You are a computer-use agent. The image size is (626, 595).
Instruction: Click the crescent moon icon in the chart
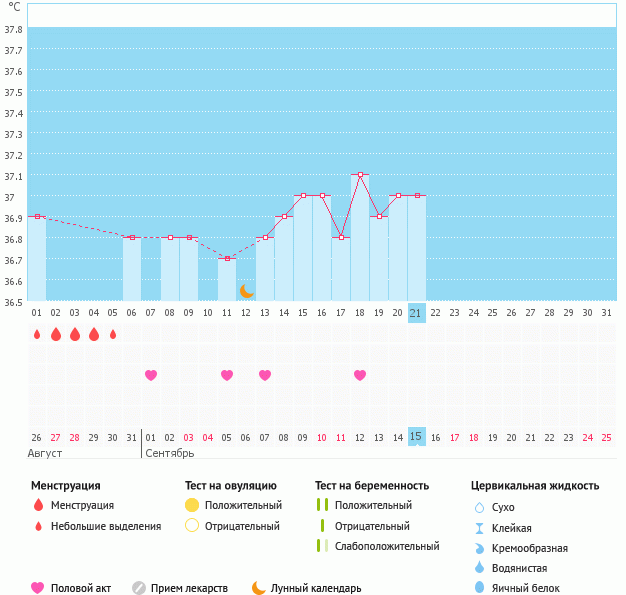(246, 290)
